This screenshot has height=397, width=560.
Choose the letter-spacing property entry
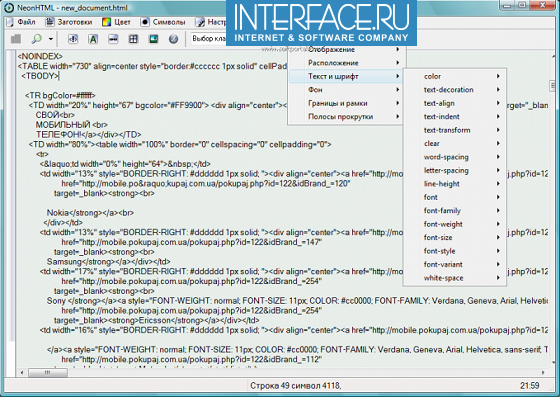point(455,171)
